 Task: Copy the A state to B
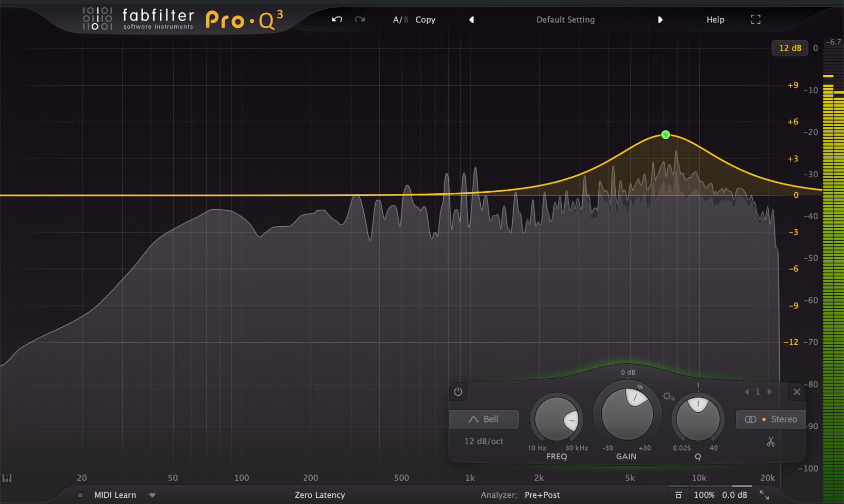click(425, 20)
